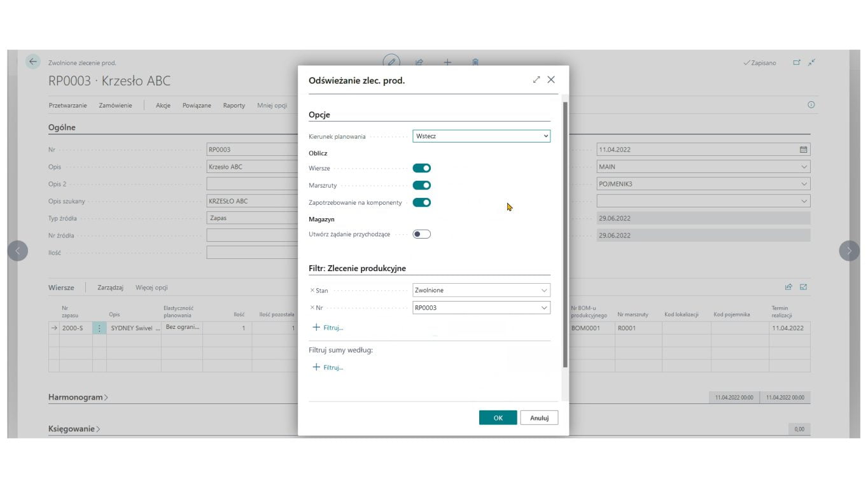
Task: Click Więcej opcji in Wiersze section
Action: coord(151,288)
